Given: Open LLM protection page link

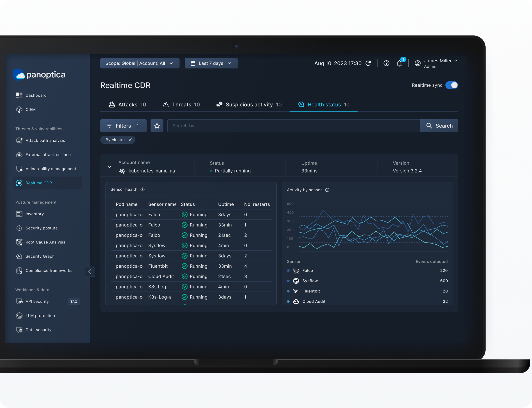Looking at the screenshot, I should coord(40,316).
